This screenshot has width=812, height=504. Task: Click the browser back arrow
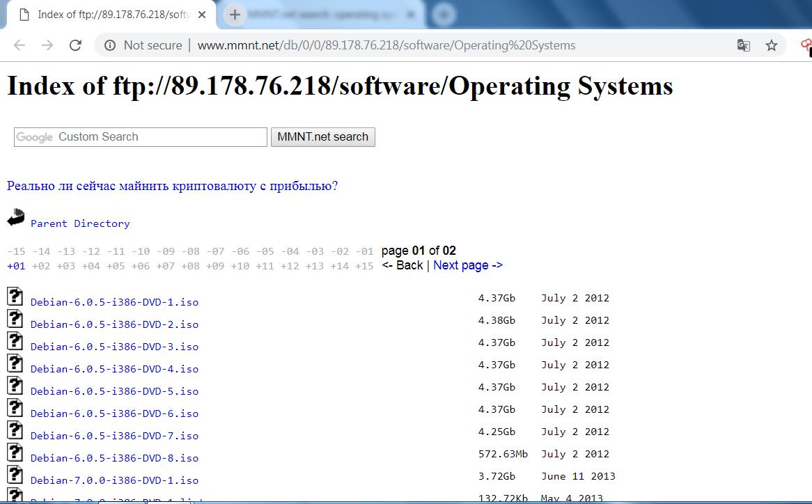pyautogui.click(x=19, y=45)
